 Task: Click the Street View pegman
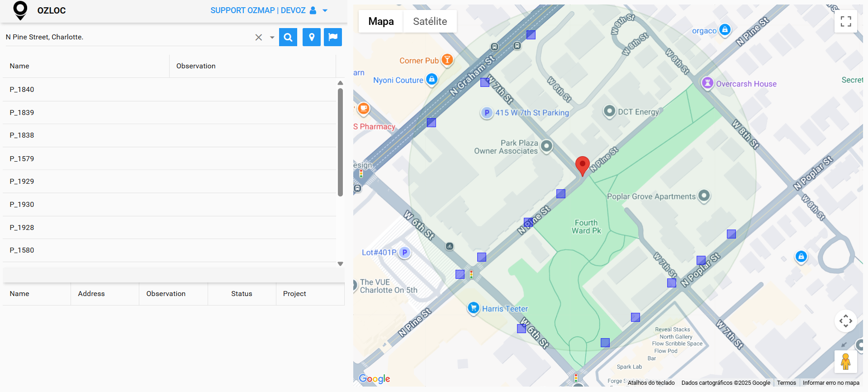pos(846,362)
